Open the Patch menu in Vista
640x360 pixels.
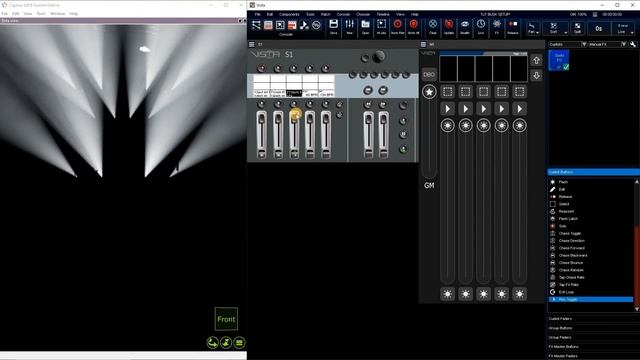pyautogui.click(x=325, y=14)
